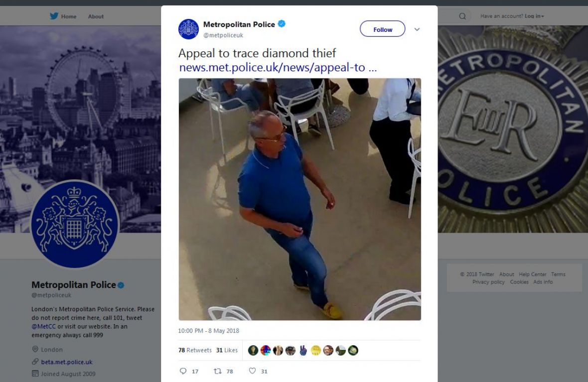Viewport: 588px width, 382px height.
Task: Click the reply speech bubble icon
Action: click(183, 371)
